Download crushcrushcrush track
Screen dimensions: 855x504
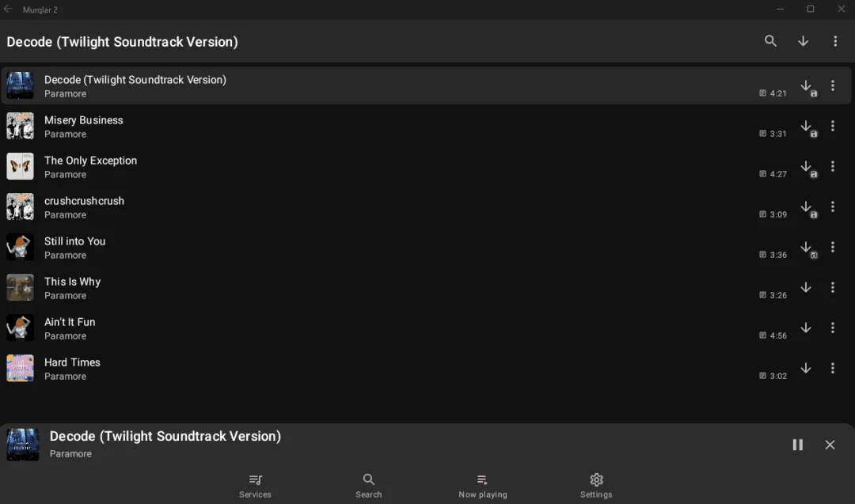pos(805,207)
